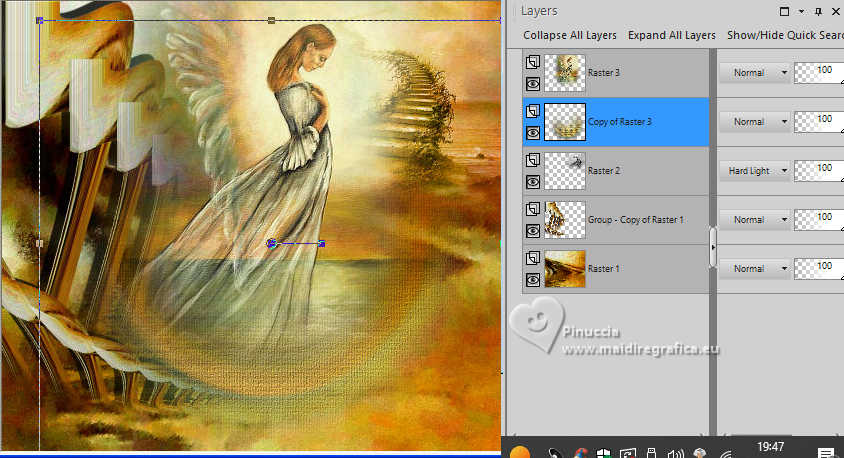Click the taskbar clock showing 19:47
The width and height of the screenshot is (844, 458).
point(770,447)
